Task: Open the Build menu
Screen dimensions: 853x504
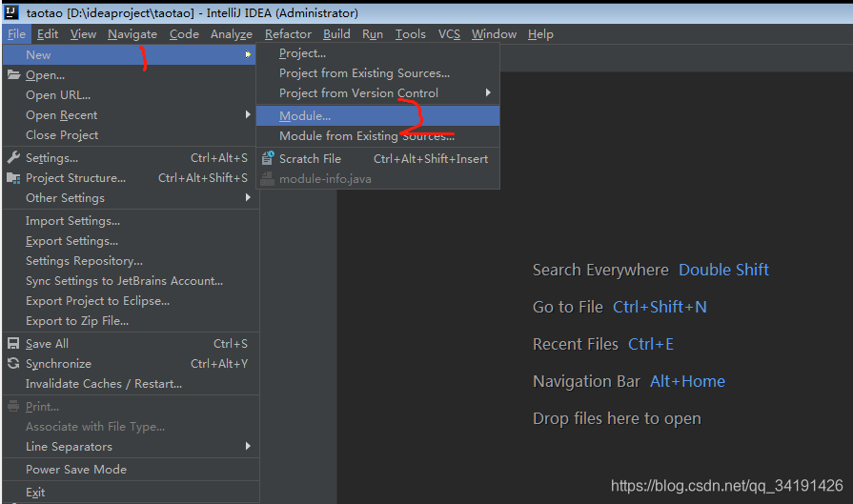Action: click(x=336, y=33)
